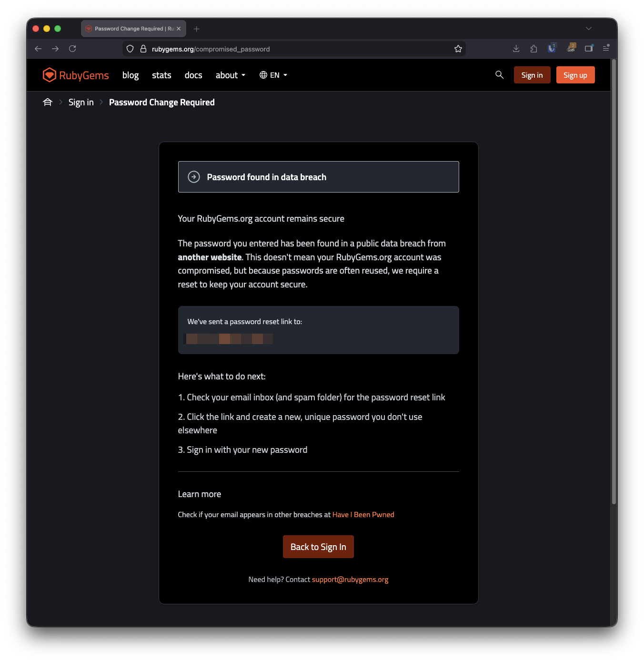This screenshot has height=662, width=644.
Task: Click the Password found in data breach heading
Action: pyautogui.click(x=267, y=177)
